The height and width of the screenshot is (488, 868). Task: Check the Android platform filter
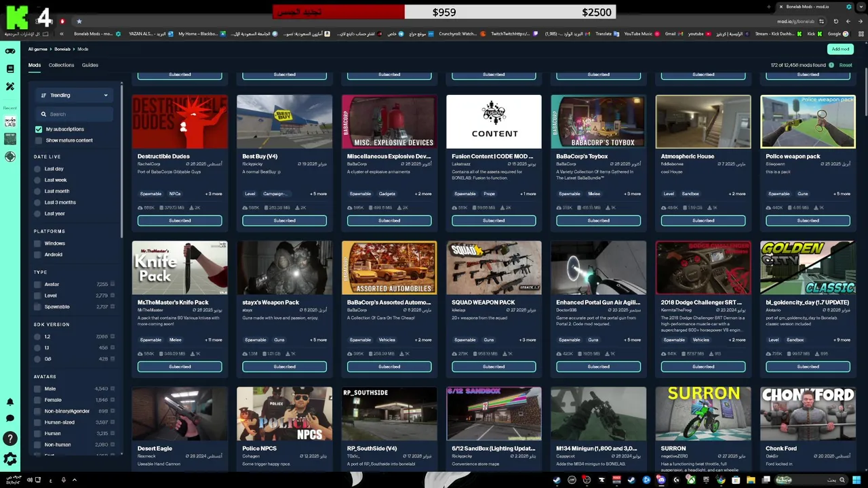[x=38, y=255]
